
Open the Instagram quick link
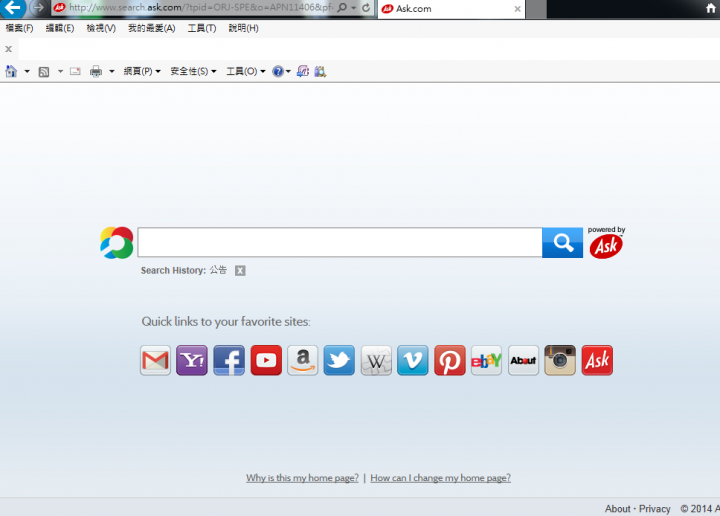(x=560, y=360)
